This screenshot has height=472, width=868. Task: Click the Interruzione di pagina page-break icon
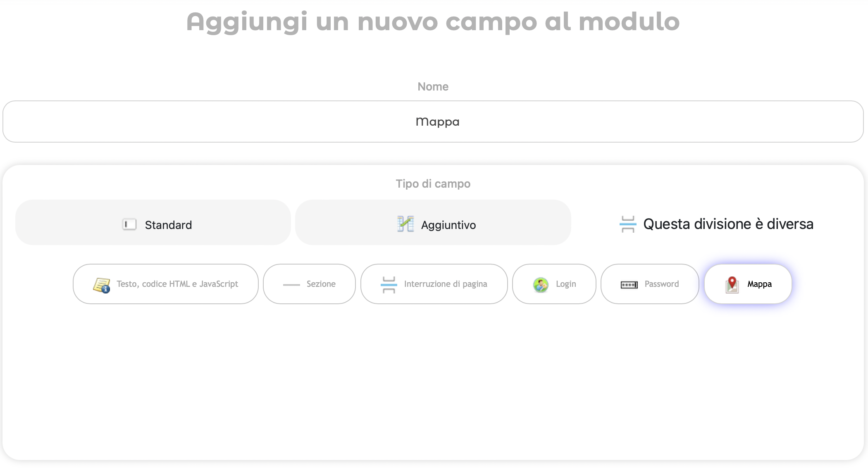389,285
